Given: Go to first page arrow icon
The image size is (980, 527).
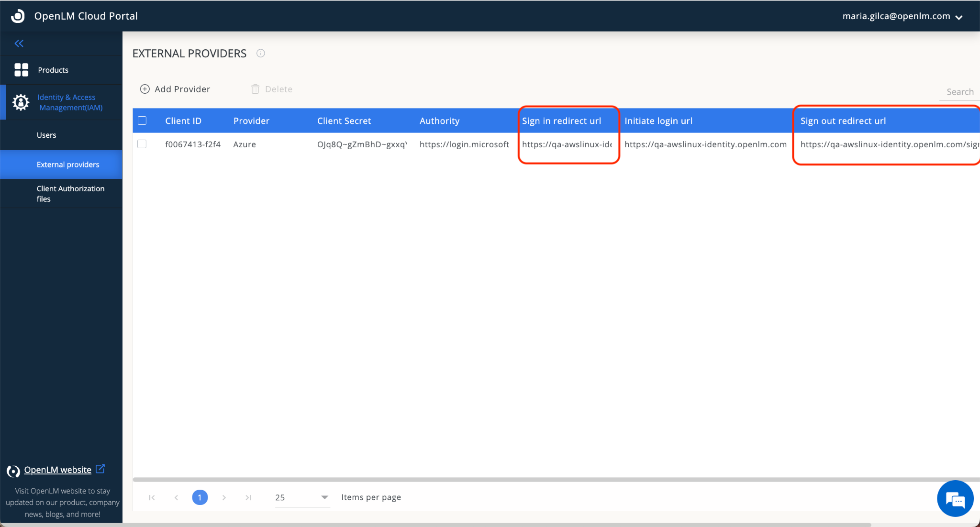Looking at the screenshot, I should click(x=152, y=497).
